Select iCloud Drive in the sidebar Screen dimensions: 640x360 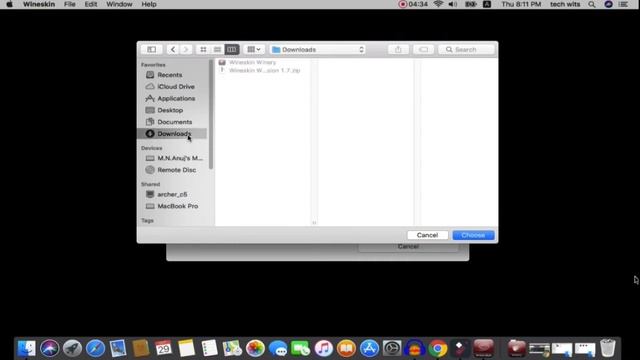point(176,87)
